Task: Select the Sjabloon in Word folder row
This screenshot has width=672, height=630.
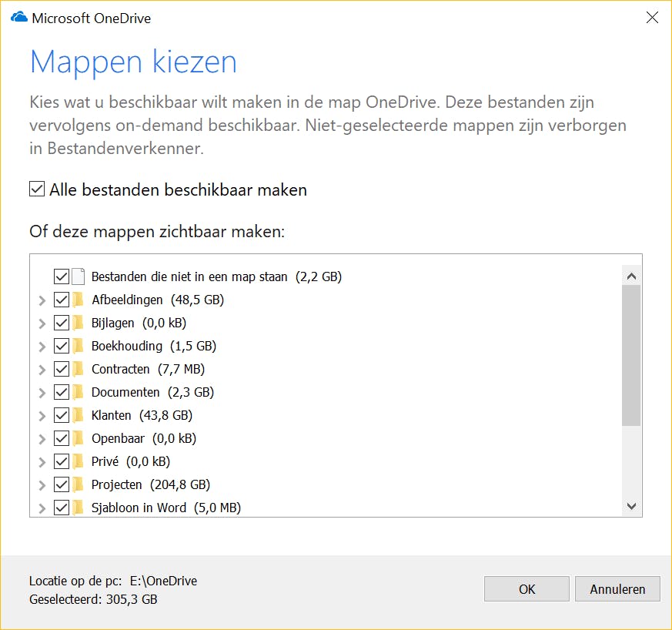Action: coord(139,508)
